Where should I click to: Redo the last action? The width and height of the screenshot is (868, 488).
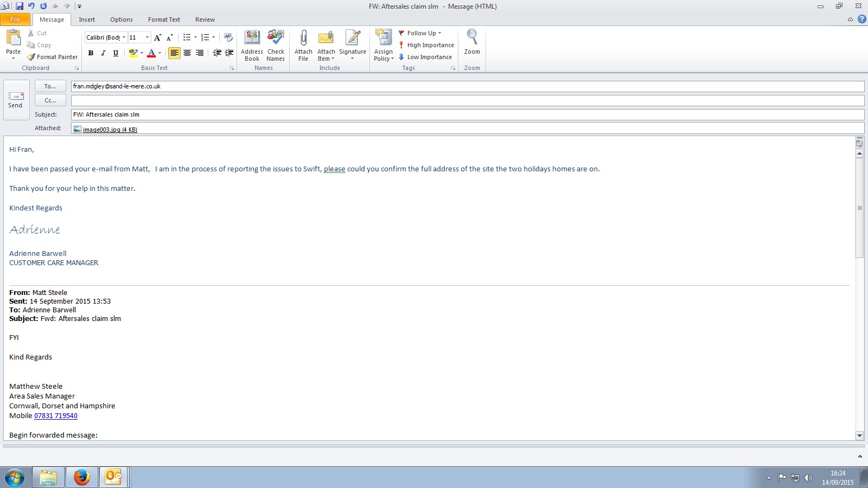[x=43, y=6]
